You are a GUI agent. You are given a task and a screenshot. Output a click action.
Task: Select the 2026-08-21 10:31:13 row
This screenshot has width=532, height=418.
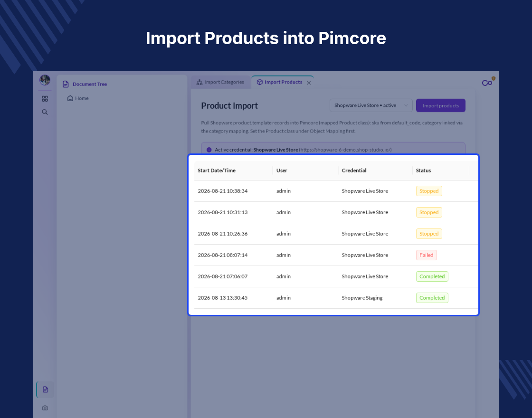tap(336, 212)
